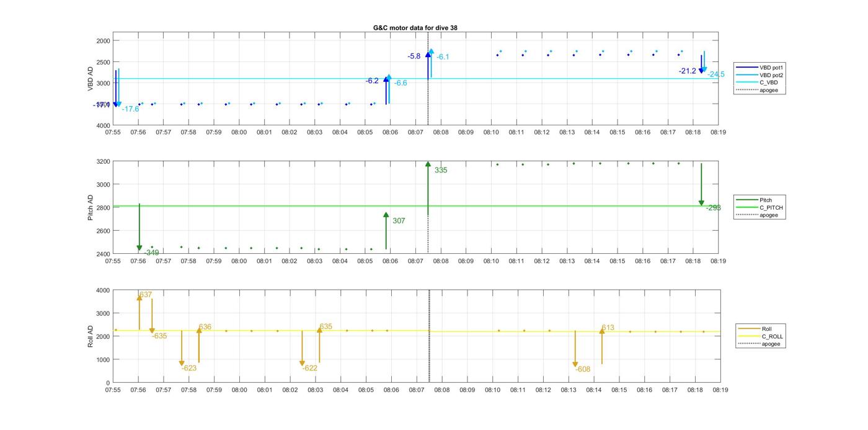
Task: Click the 2500 tick on the VBD axis
Action: [102, 62]
